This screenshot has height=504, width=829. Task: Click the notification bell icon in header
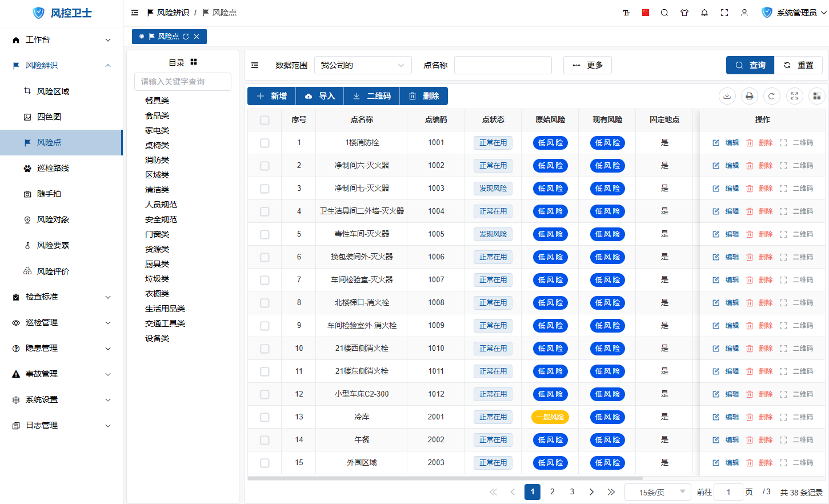704,13
